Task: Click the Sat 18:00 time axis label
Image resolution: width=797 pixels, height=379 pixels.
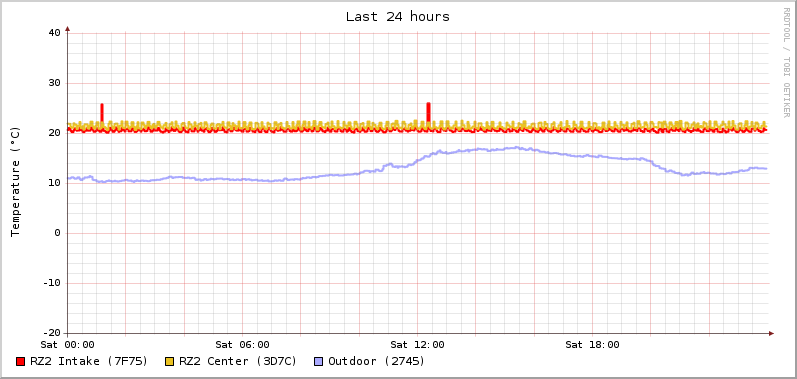Action: (592, 345)
